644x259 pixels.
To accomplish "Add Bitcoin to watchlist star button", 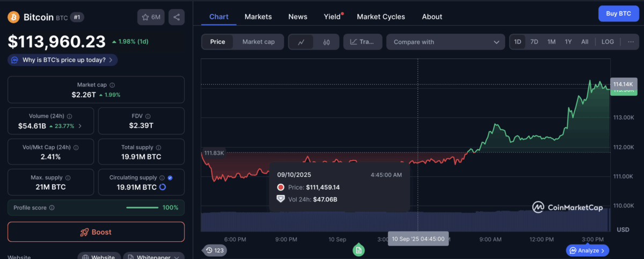I will 151,17.
